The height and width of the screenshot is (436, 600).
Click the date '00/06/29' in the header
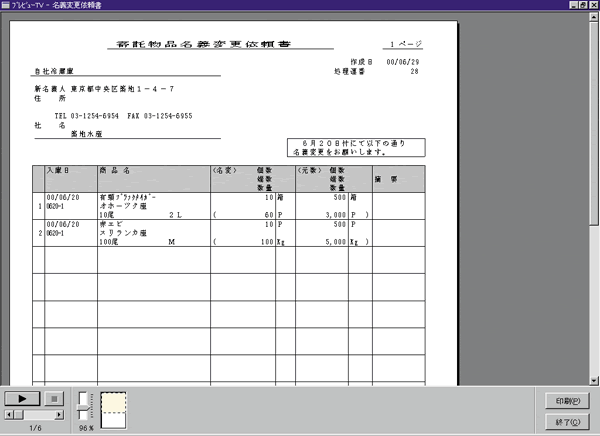(x=403, y=62)
